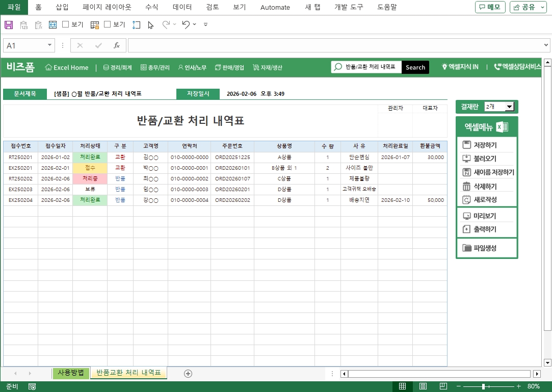This screenshot has height=392, width=552.
Task: Expand the Name Box dropdown arrow
Action: (50, 45)
